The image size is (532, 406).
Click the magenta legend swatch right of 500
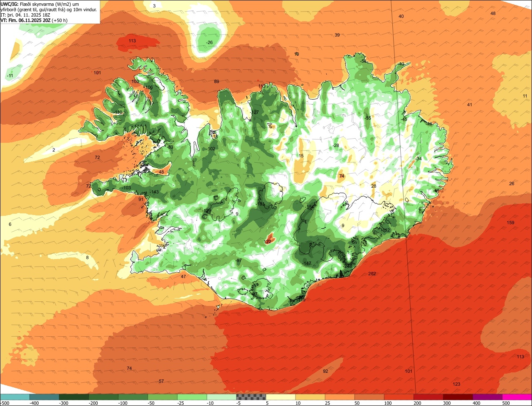click(x=517, y=397)
